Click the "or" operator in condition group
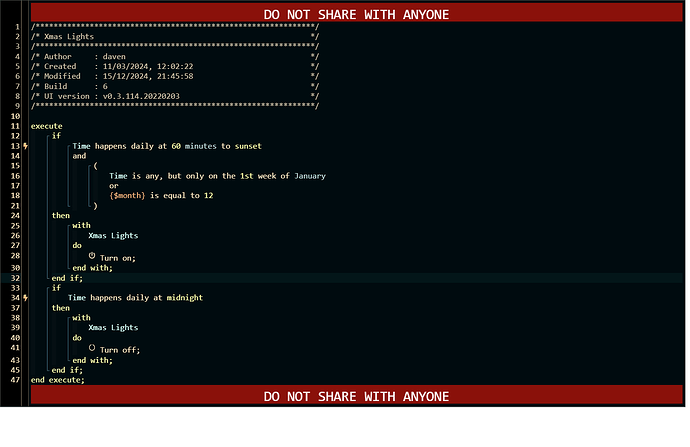The height and width of the screenshot is (447, 690). pos(114,186)
